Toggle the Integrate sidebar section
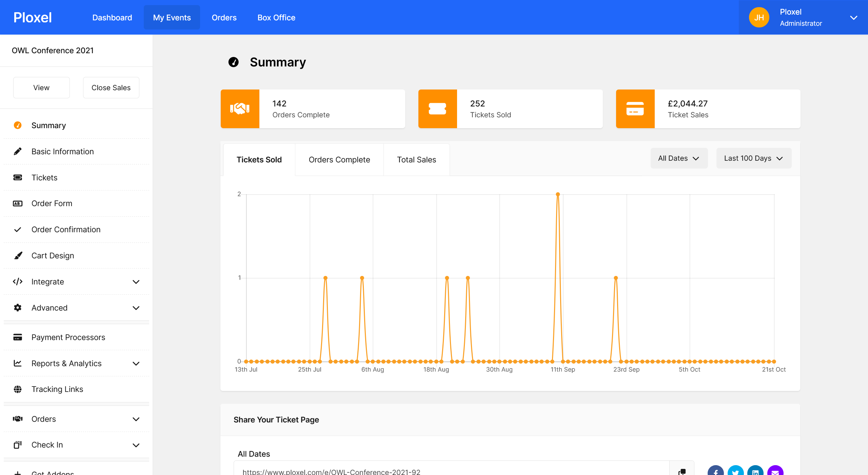The width and height of the screenshot is (868, 475). 76,282
